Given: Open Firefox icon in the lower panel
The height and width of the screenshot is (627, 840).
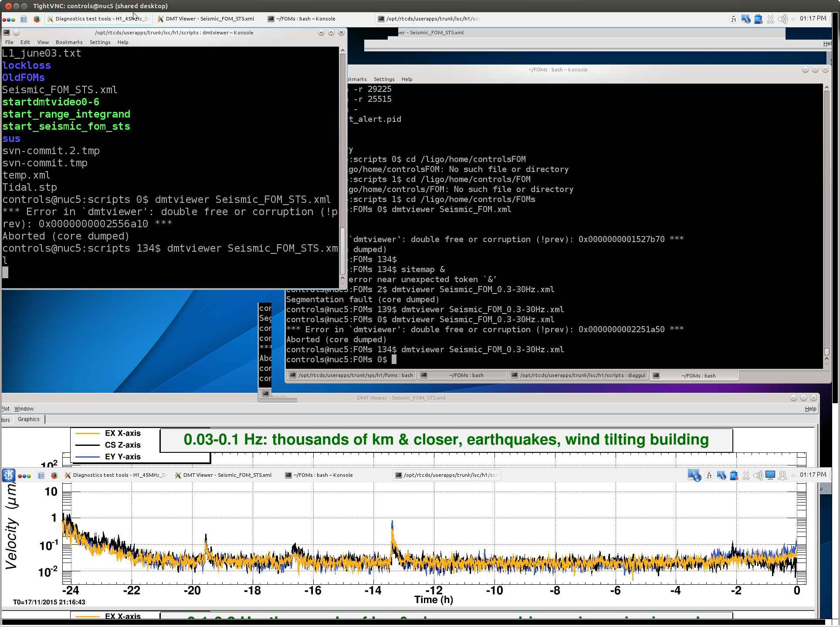Looking at the screenshot, I should click(54, 475).
